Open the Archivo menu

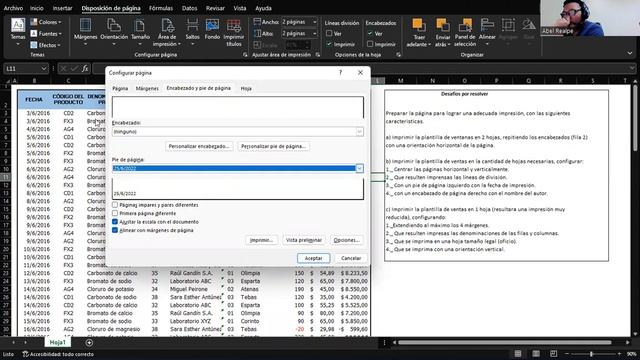[13, 8]
